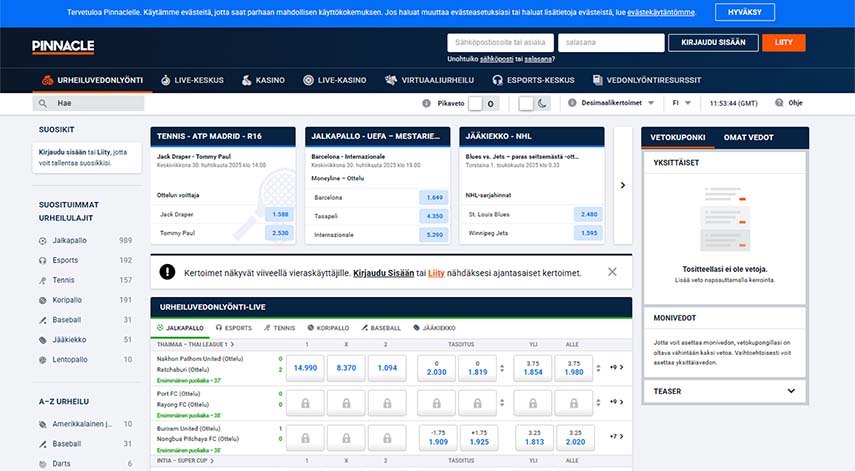Screen dimensions: 855x471
Task: Select the Vetokuponki tab
Action: click(x=678, y=137)
